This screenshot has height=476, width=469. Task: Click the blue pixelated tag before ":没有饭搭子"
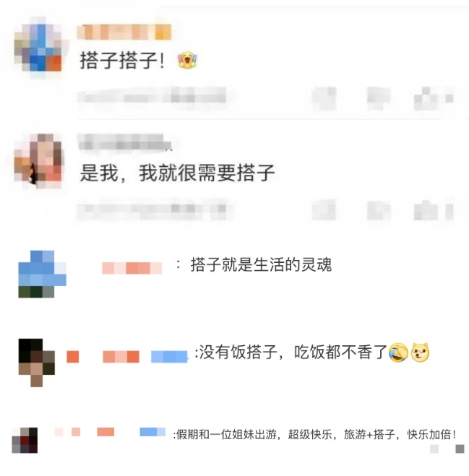(x=169, y=357)
